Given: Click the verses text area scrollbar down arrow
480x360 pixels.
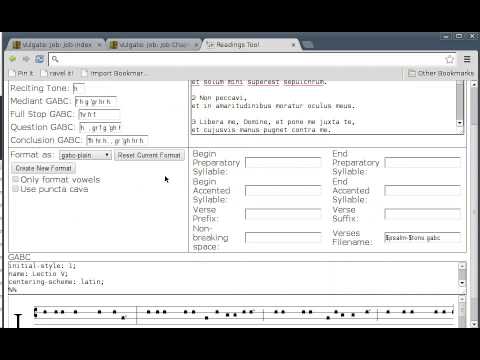Looking at the screenshot, I should pos(460,123).
